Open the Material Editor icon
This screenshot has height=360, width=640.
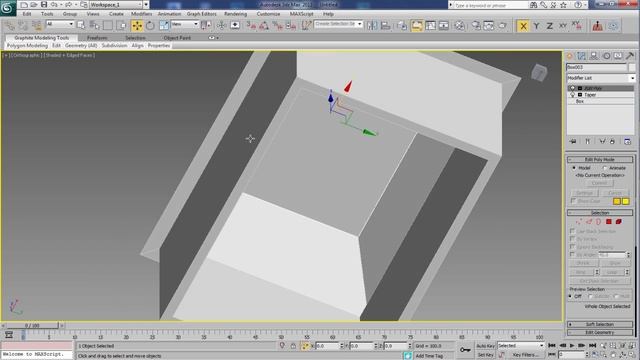pyautogui.click(x=460, y=26)
